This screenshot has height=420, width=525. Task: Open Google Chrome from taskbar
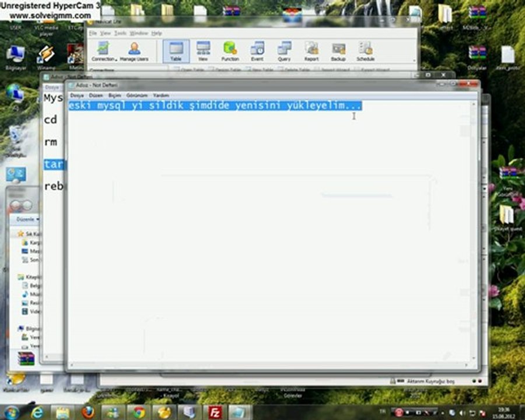[139, 412]
